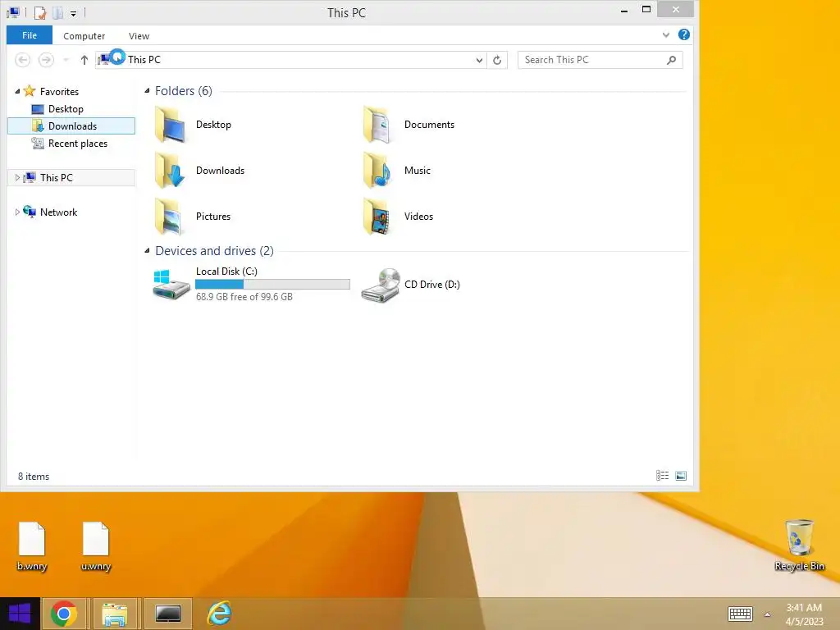Click '68.9 GB free of 99.6 GB' text

tap(244, 297)
